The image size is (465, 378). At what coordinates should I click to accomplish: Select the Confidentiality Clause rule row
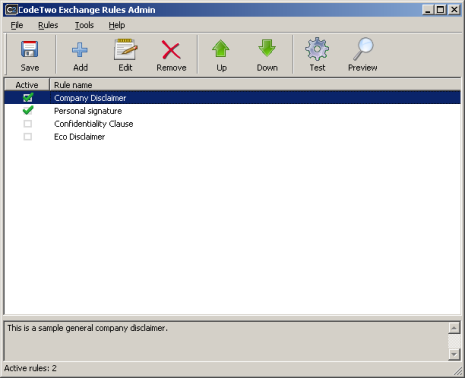[232, 124]
